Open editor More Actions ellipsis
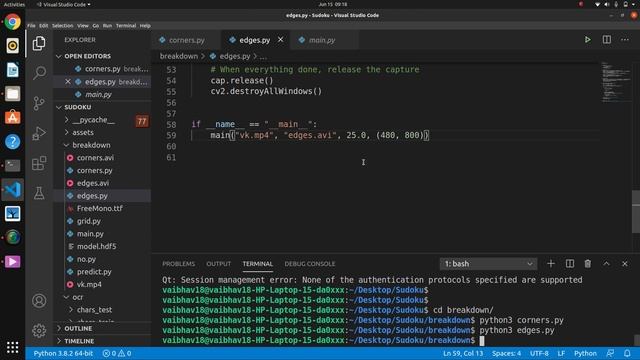The height and width of the screenshot is (360, 640). click(625, 40)
